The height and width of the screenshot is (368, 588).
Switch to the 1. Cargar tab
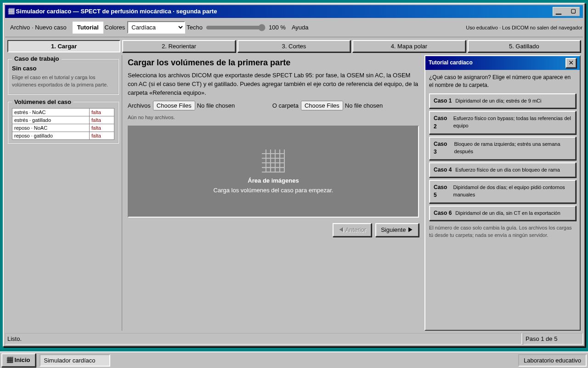(64, 46)
